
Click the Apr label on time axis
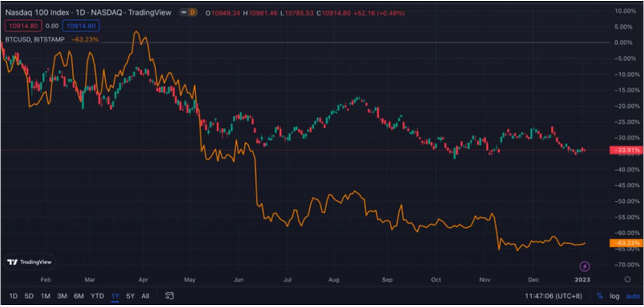pos(143,280)
